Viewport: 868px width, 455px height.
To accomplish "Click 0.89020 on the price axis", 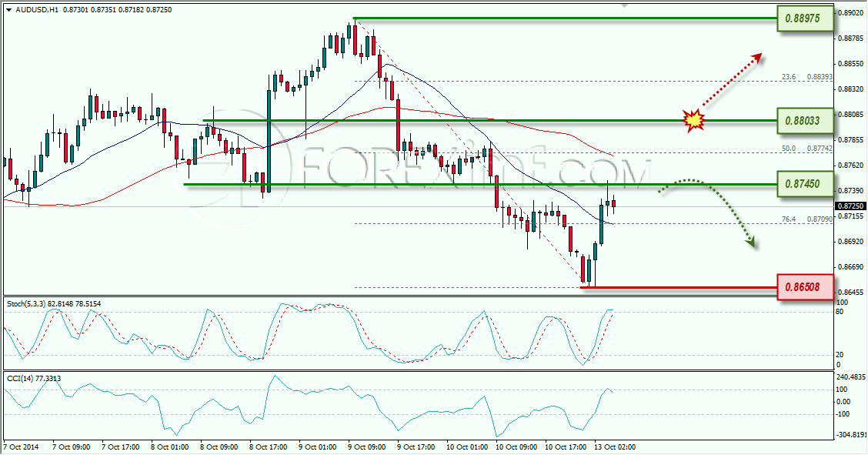I will coord(851,12).
